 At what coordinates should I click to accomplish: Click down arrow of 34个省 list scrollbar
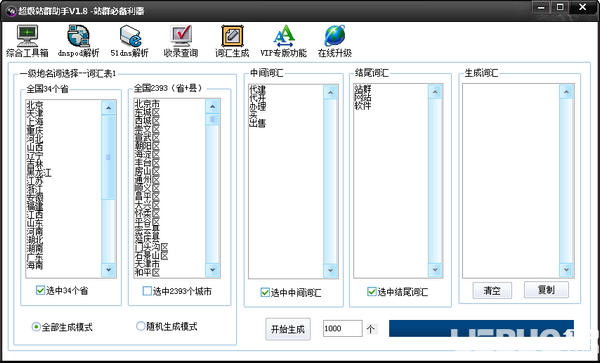click(108, 270)
